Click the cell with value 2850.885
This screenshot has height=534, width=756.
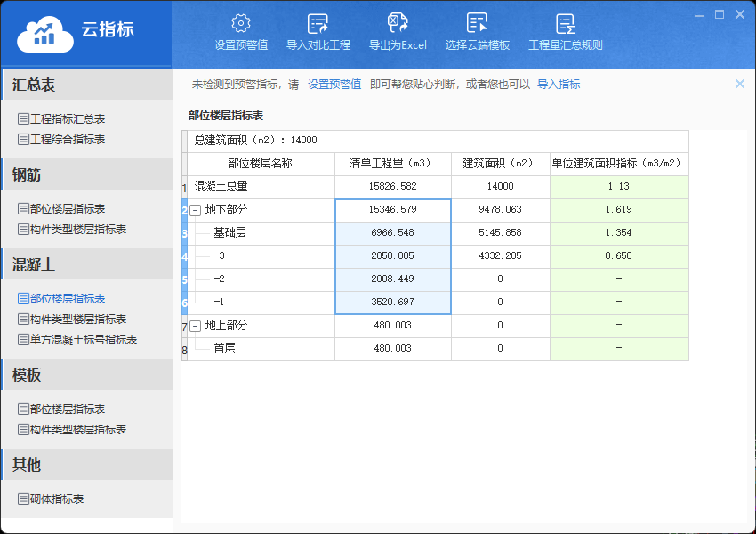click(x=393, y=256)
